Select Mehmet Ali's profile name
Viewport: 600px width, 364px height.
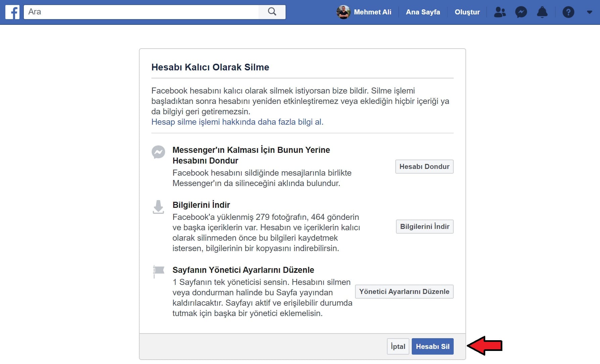pyautogui.click(x=372, y=12)
